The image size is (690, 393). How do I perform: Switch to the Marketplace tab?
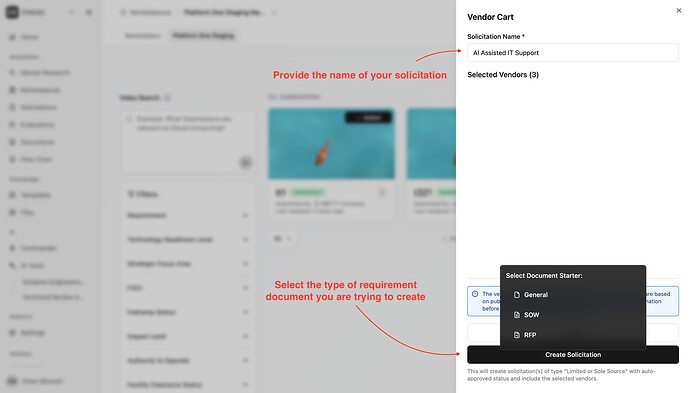click(x=143, y=36)
